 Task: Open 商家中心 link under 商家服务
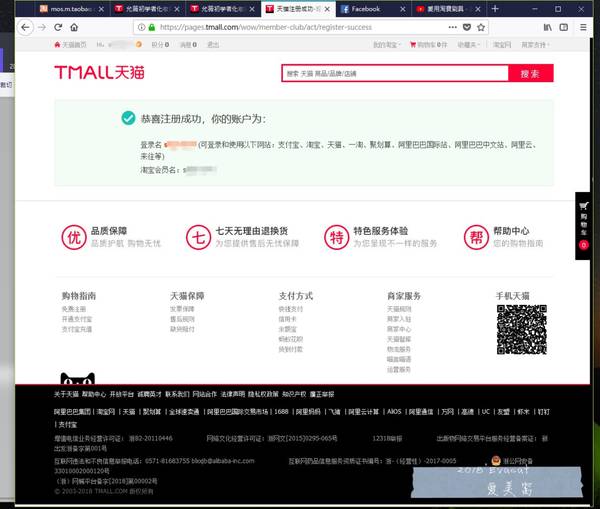pyautogui.click(x=399, y=329)
